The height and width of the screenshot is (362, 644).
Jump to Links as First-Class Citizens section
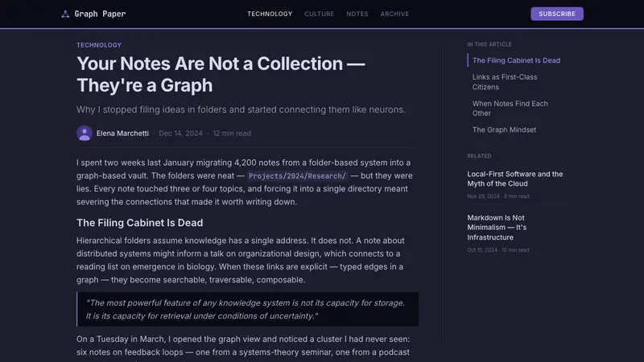pyautogui.click(x=505, y=82)
